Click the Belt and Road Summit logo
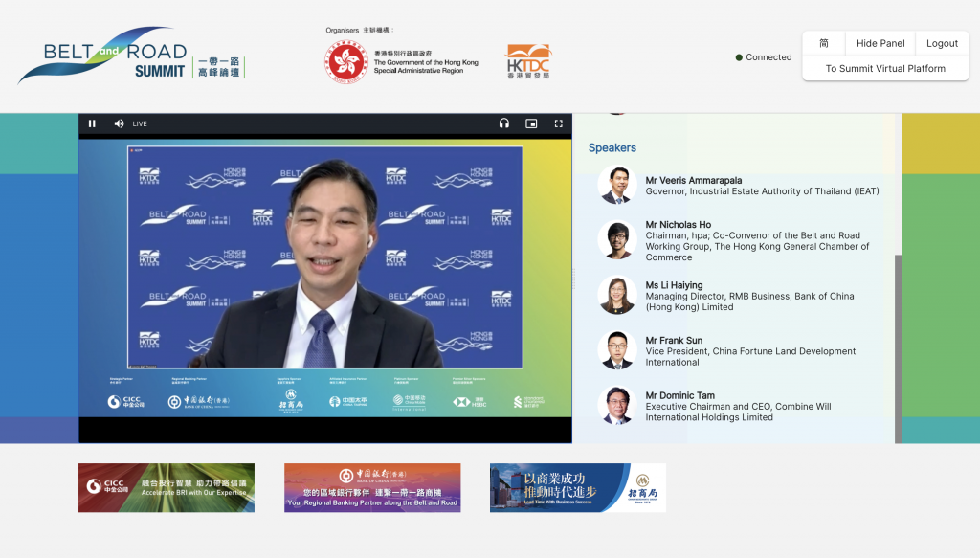This screenshot has height=558, width=980. point(131,57)
